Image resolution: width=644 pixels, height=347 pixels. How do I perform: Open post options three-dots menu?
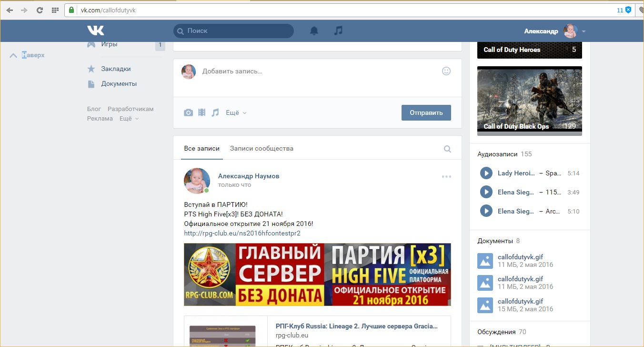coord(446,176)
